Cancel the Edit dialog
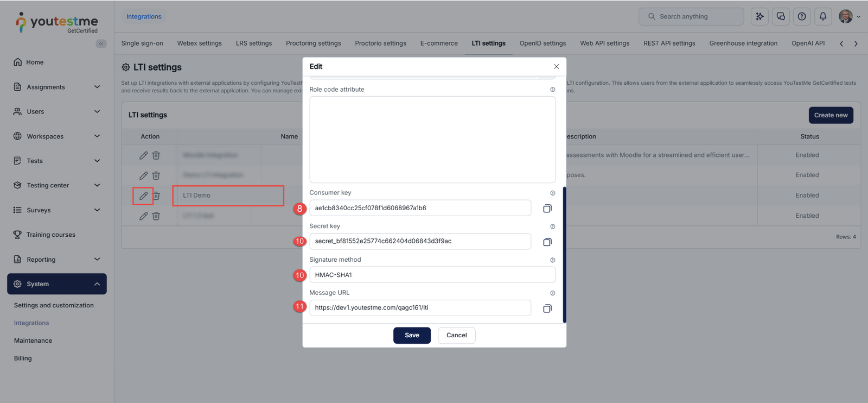Screen dimensions: 868x403 coord(457,335)
